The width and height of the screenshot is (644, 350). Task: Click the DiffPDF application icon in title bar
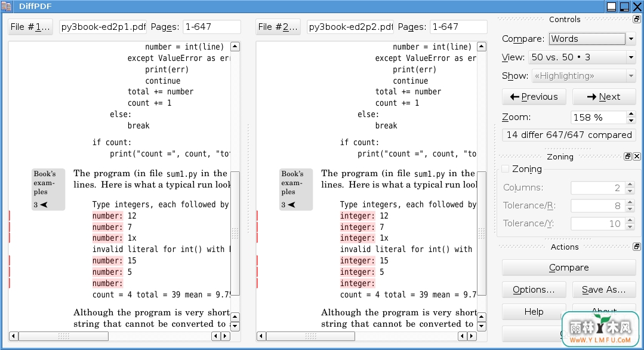pyautogui.click(x=6, y=6)
